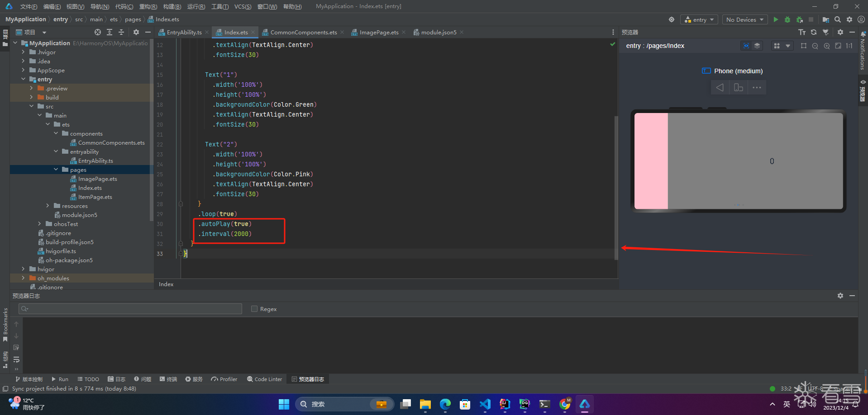
Task: Open more preview options (three dots)
Action: click(x=757, y=87)
